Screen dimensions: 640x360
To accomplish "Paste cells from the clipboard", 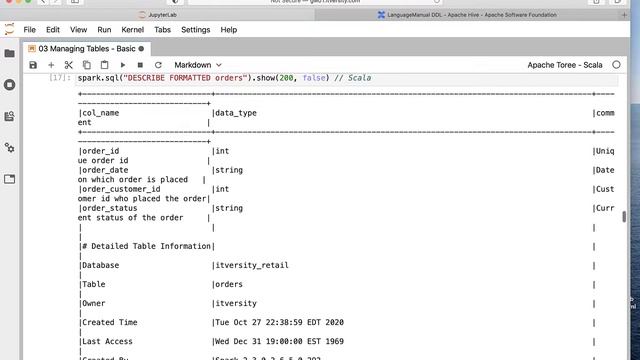I will coord(104,65).
